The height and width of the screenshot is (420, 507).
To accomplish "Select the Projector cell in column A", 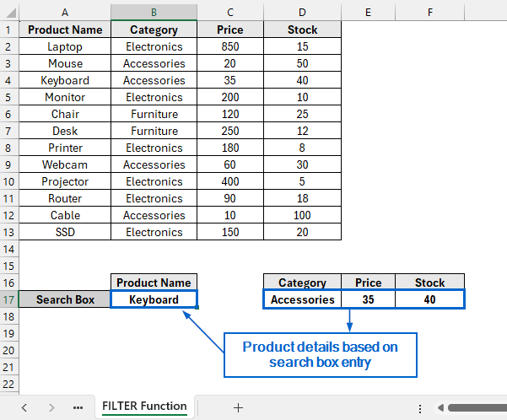I will coord(65,181).
